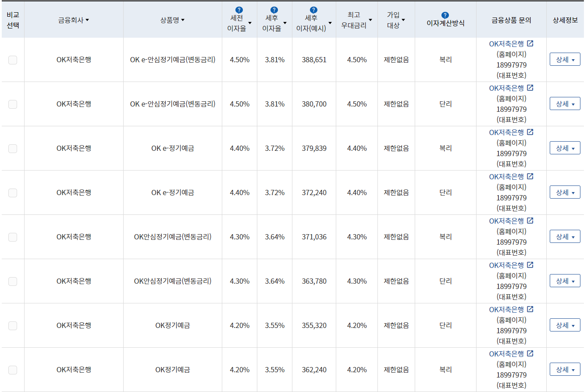
Task: Sort using the 최고 우대금리 header arrow
Action: [x=370, y=20]
